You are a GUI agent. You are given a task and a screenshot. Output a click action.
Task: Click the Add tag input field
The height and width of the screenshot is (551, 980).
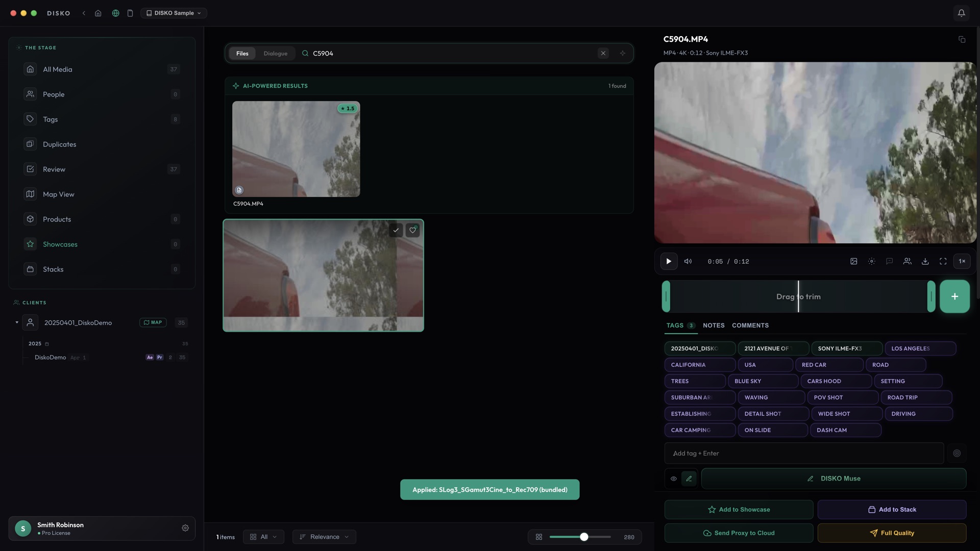coord(804,453)
